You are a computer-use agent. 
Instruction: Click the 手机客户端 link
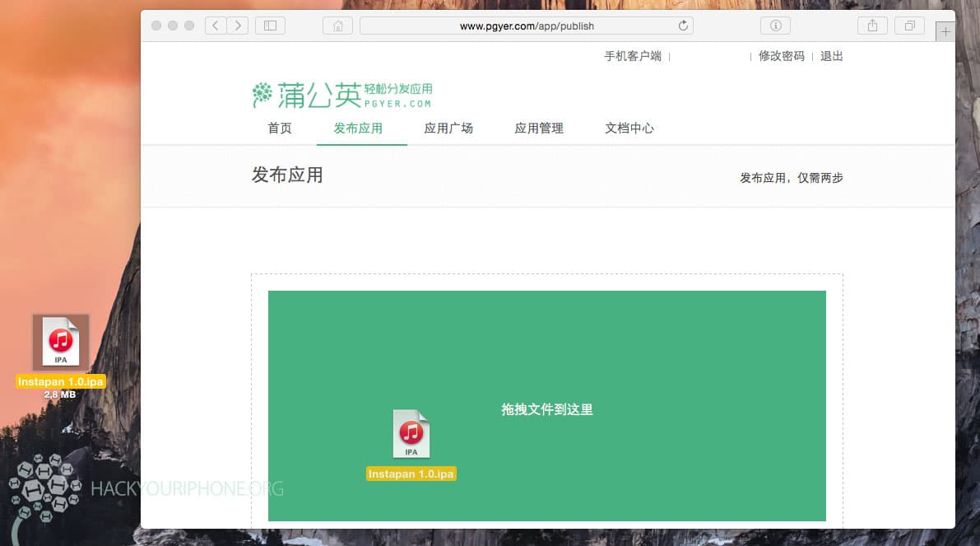pos(633,56)
